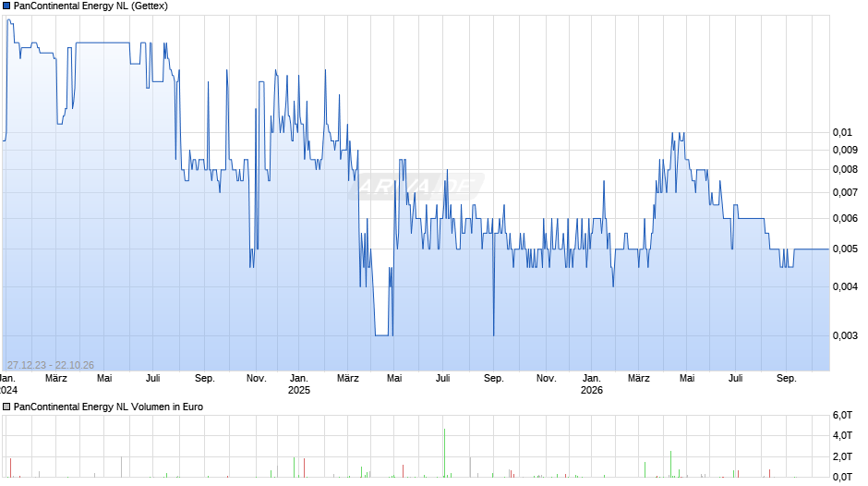The image size is (868, 486).
Task: Click the 'Nov.' label before Jan. 2026
Action: coord(547,379)
